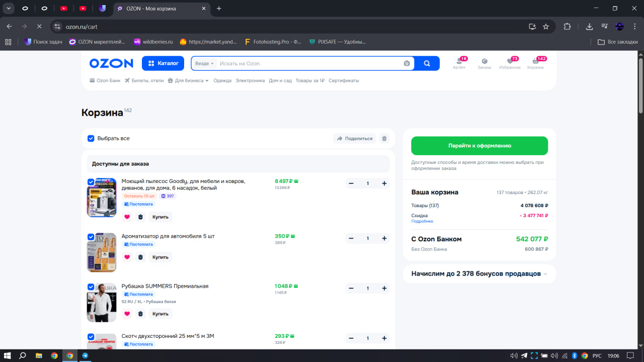Delete all selected items via top trash icon

coord(384,138)
